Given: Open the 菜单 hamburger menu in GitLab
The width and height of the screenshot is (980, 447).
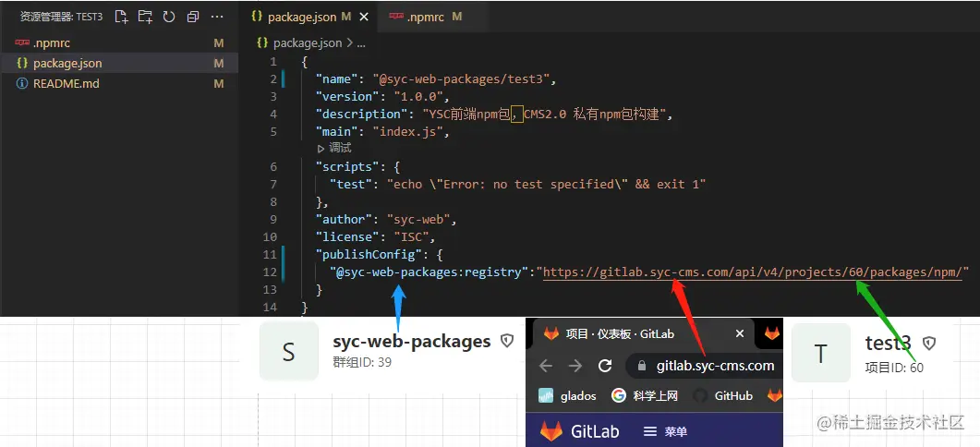Looking at the screenshot, I should pos(665,431).
